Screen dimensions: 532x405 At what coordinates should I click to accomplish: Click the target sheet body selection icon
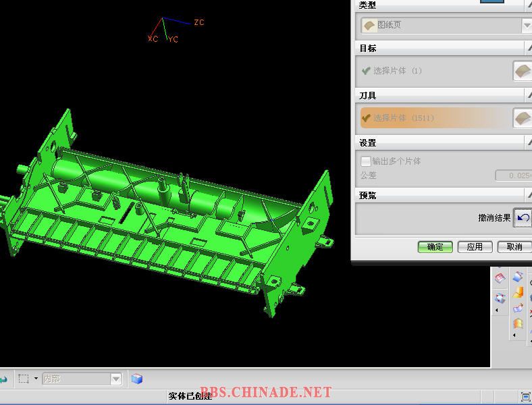tap(522, 71)
